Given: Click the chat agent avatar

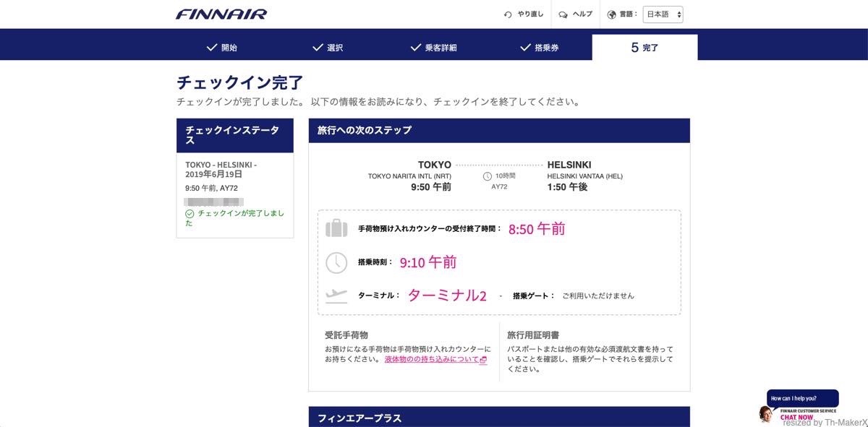Looking at the screenshot, I should (x=766, y=413).
